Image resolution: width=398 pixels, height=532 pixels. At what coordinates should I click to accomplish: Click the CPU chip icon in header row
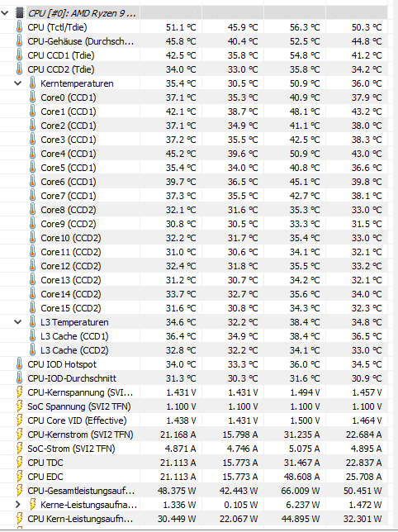19,13
